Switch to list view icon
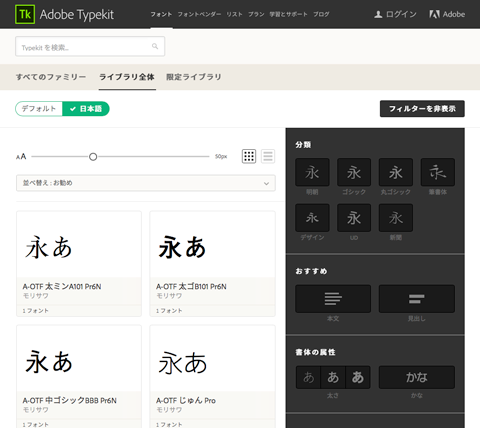 [268, 156]
